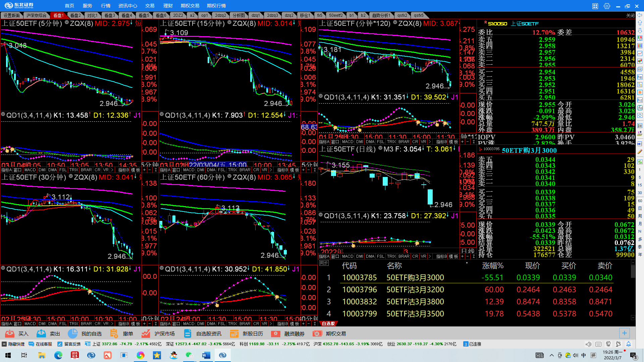
Task: Toggle the 同步 sync box above the list
Action: 324,263
